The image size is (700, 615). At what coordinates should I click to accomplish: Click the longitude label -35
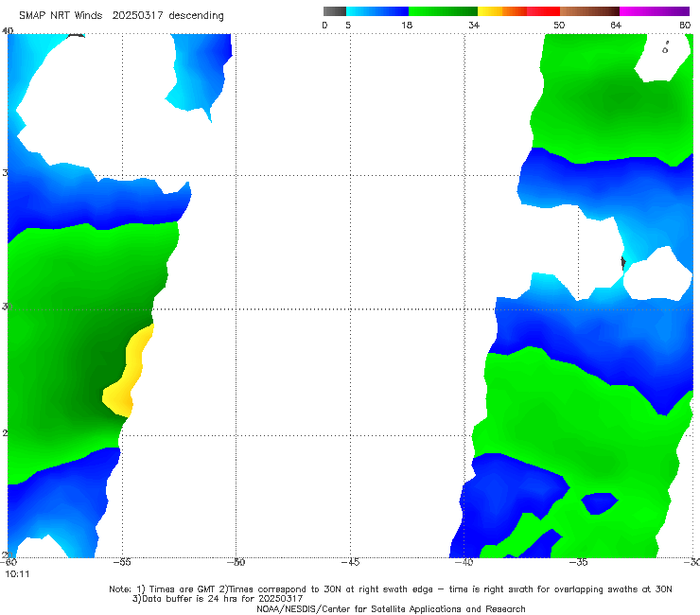pyautogui.click(x=579, y=562)
